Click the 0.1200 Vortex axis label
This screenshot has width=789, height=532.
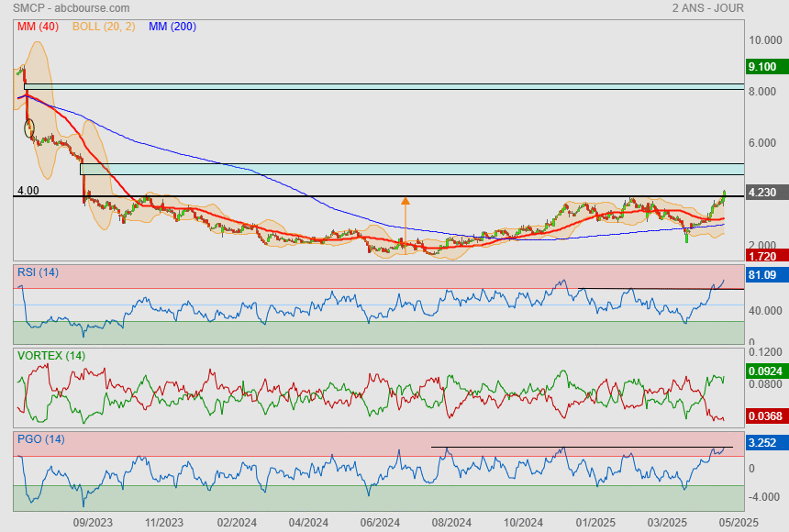(x=765, y=352)
